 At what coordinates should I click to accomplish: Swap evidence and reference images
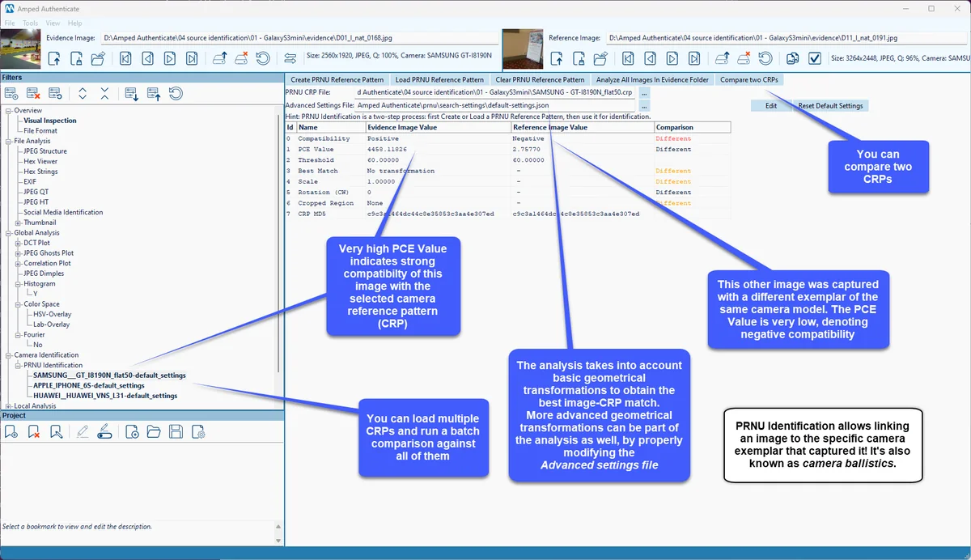[x=290, y=58]
